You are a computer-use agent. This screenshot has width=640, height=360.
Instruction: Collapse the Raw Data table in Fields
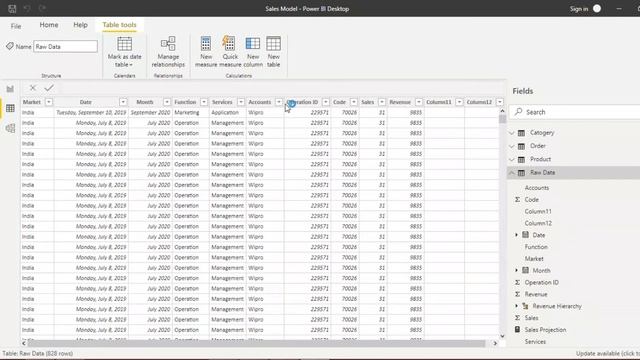click(x=511, y=173)
